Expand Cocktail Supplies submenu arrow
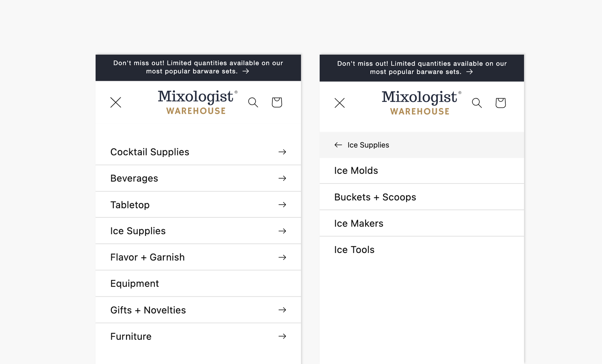The height and width of the screenshot is (364, 602). pos(282,152)
